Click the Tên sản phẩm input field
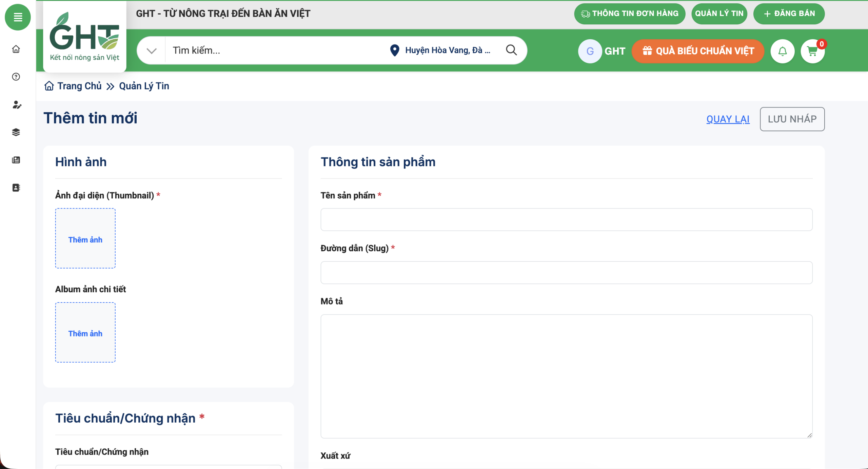This screenshot has height=469, width=868. click(x=566, y=220)
